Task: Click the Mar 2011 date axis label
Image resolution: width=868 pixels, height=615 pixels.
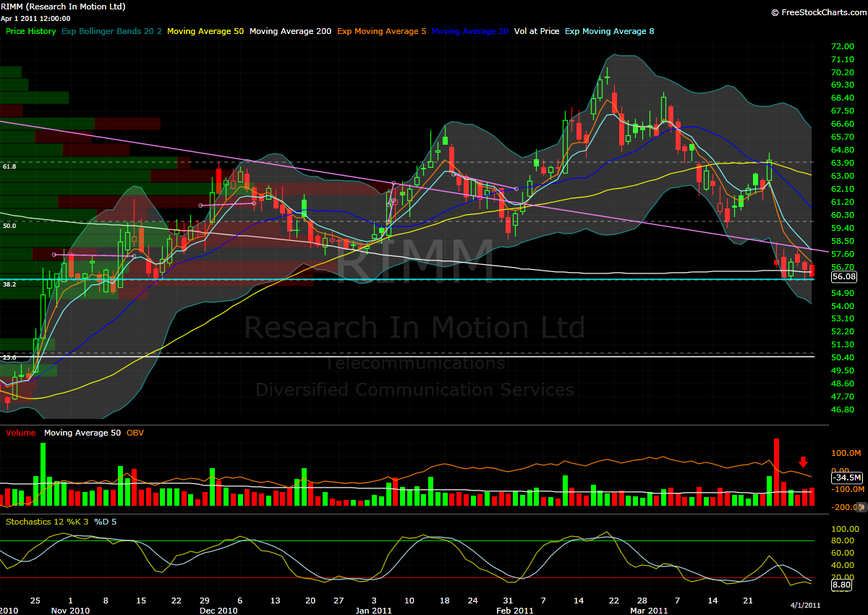Action: 649,611
